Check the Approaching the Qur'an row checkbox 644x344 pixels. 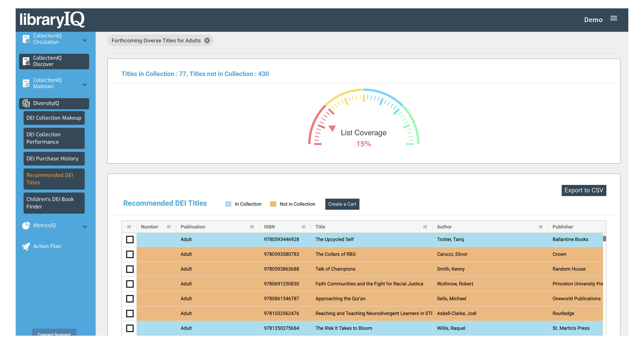[x=130, y=299]
